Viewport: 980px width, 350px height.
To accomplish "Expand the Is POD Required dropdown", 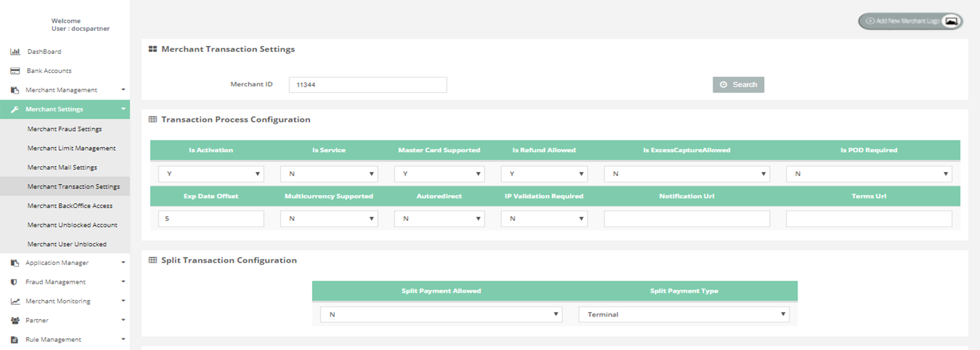I will (x=869, y=174).
